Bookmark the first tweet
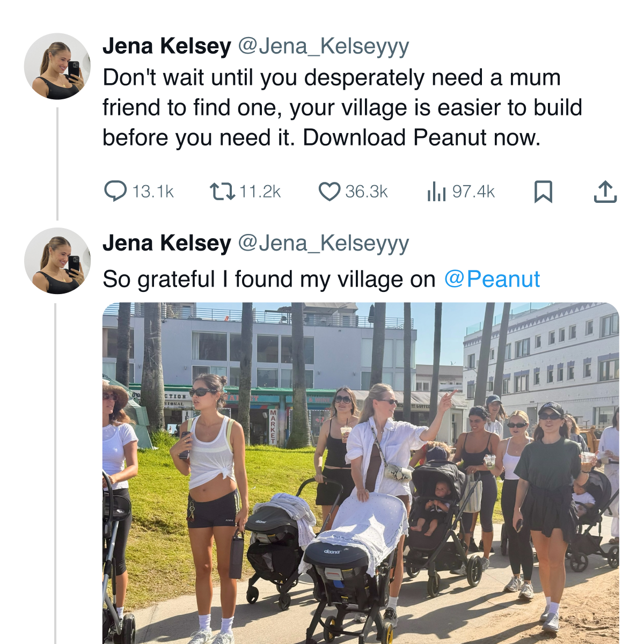The image size is (644, 644). pyautogui.click(x=543, y=192)
